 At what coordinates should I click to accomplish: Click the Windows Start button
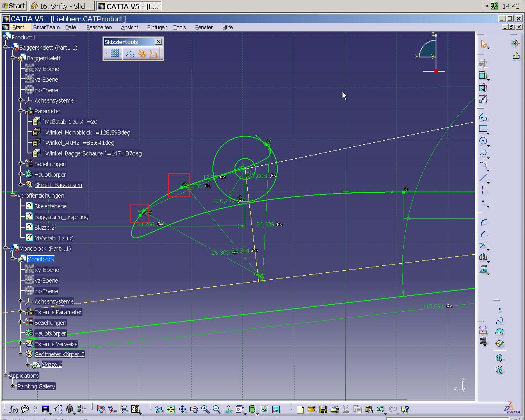pos(14,6)
